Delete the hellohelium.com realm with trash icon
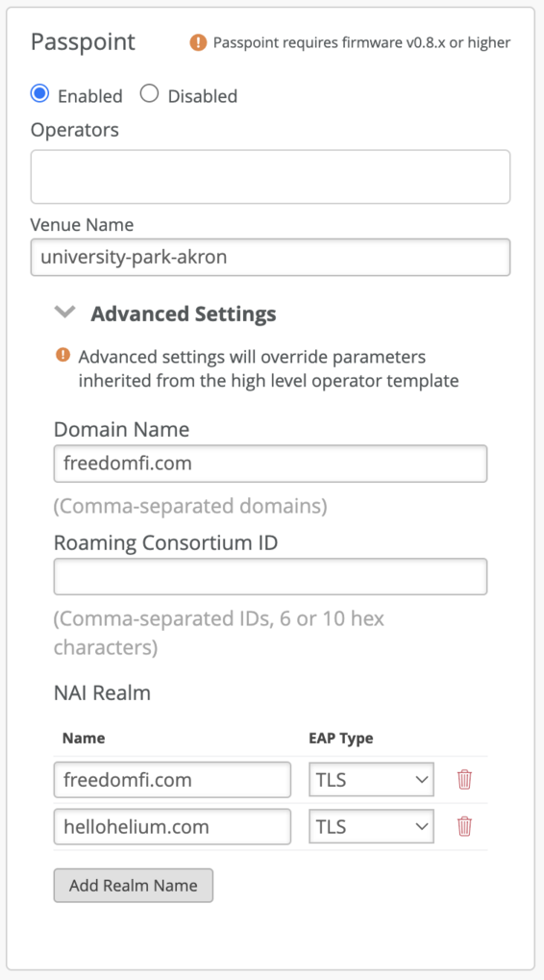Image resolution: width=544 pixels, height=980 pixels. [x=464, y=826]
